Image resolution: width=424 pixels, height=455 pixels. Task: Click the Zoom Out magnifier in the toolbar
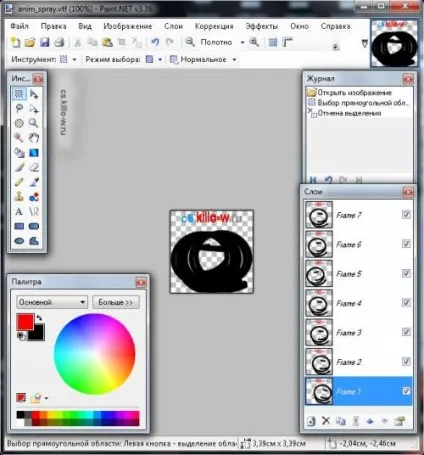point(190,42)
